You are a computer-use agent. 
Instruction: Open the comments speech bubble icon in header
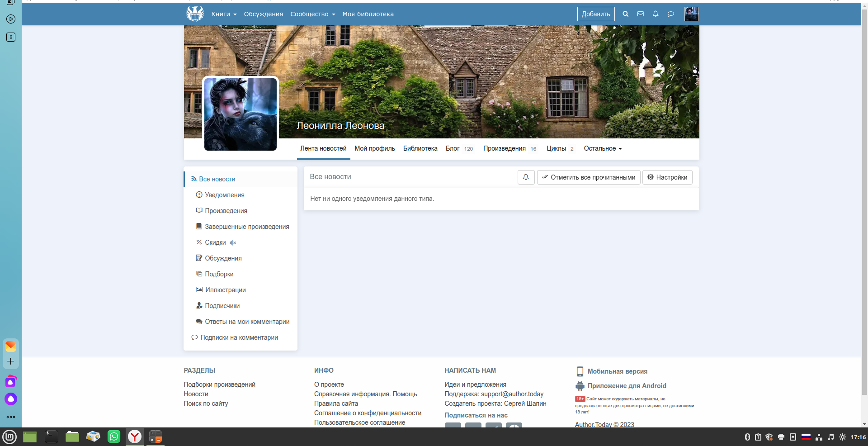670,14
